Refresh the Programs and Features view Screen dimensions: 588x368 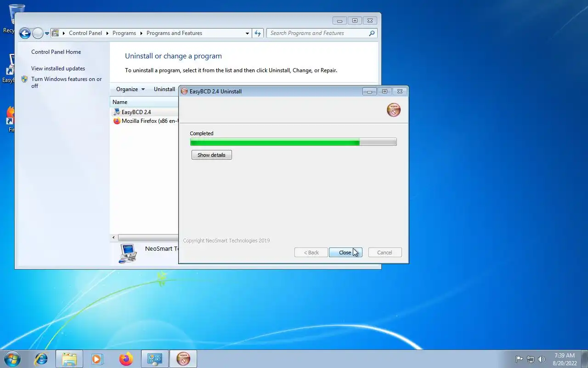(258, 33)
